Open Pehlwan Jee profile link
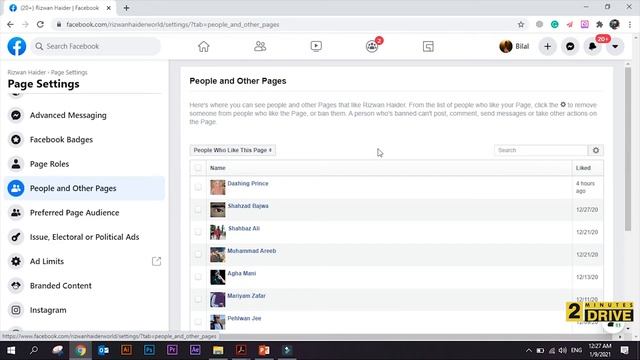 pos(244,318)
